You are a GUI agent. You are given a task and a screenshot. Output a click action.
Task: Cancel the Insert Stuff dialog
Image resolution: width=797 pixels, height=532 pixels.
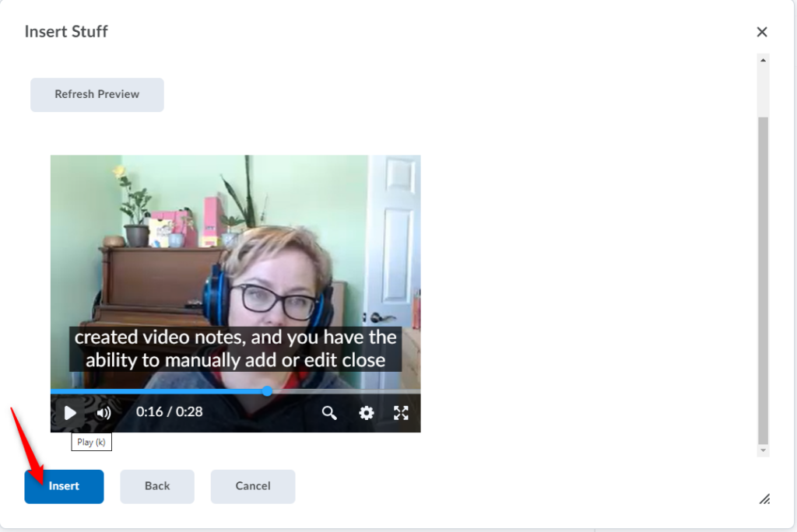coord(253,486)
